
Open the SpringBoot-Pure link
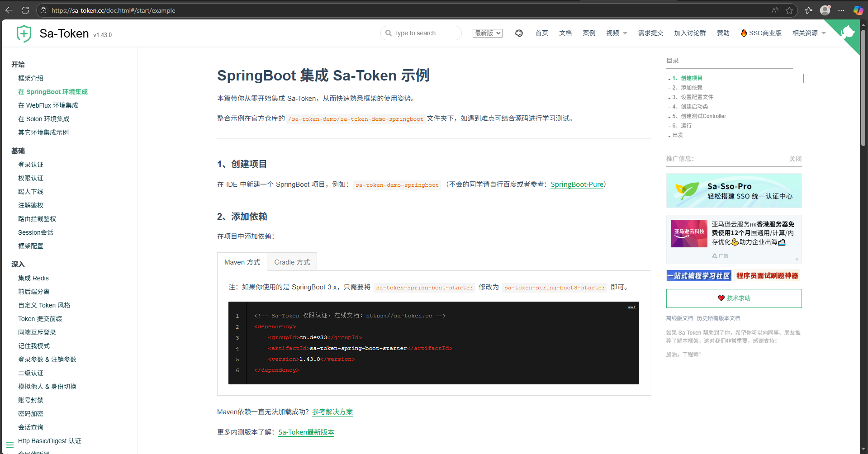coord(577,184)
